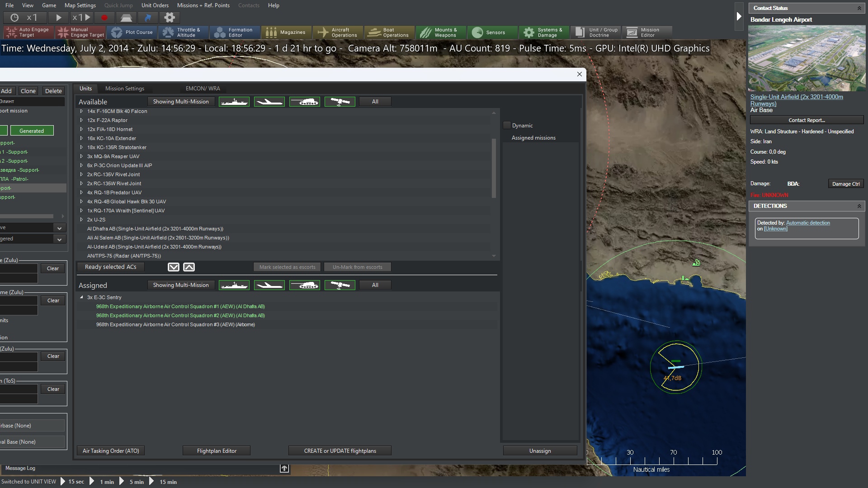Image resolution: width=868 pixels, height=488 pixels.
Task: Filter Assigned units by ships
Action: (x=234, y=285)
